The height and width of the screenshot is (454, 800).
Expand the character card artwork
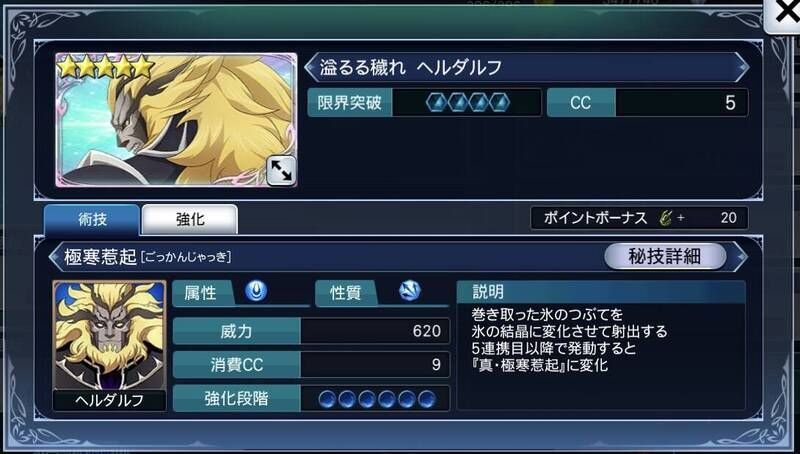click(281, 170)
